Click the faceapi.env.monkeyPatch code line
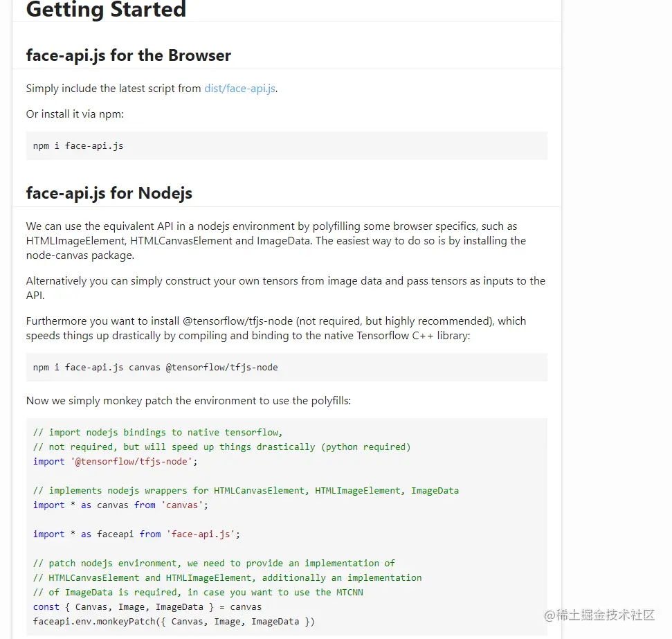The image size is (672, 639). pos(174,622)
